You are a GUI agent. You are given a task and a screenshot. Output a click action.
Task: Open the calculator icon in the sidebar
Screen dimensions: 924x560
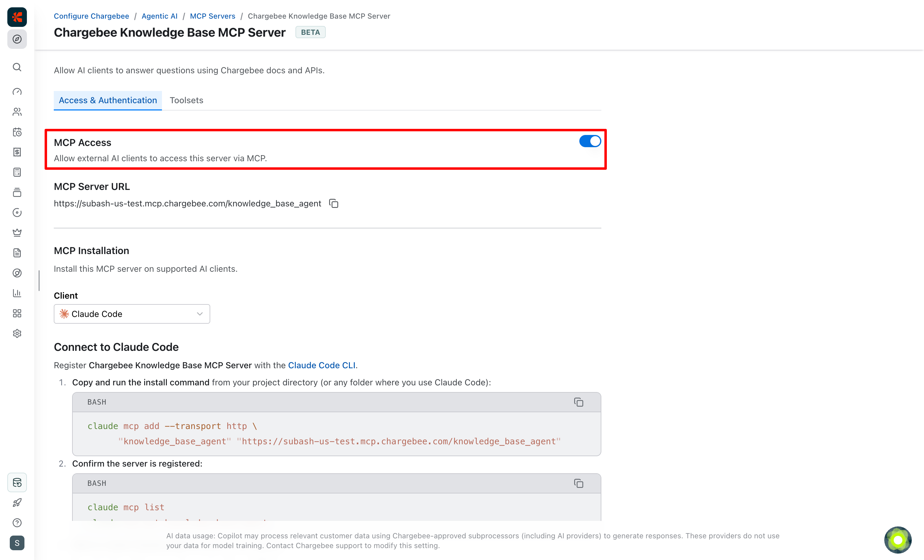pos(17,173)
